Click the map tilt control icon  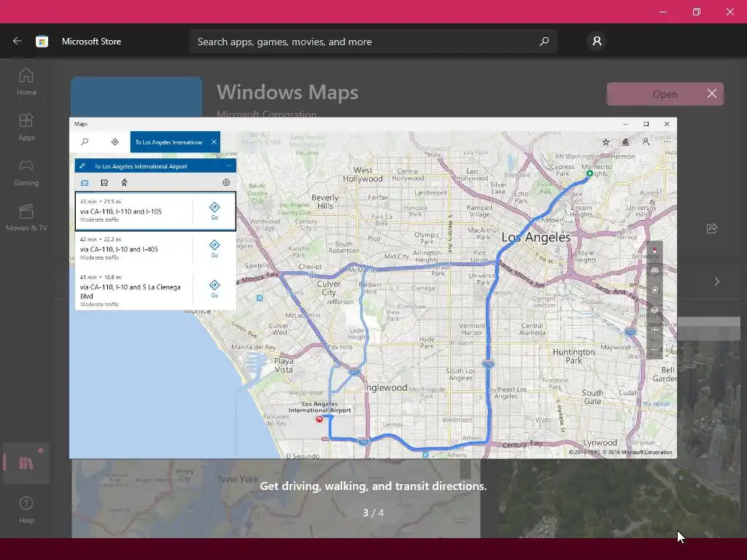tap(654, 271)
